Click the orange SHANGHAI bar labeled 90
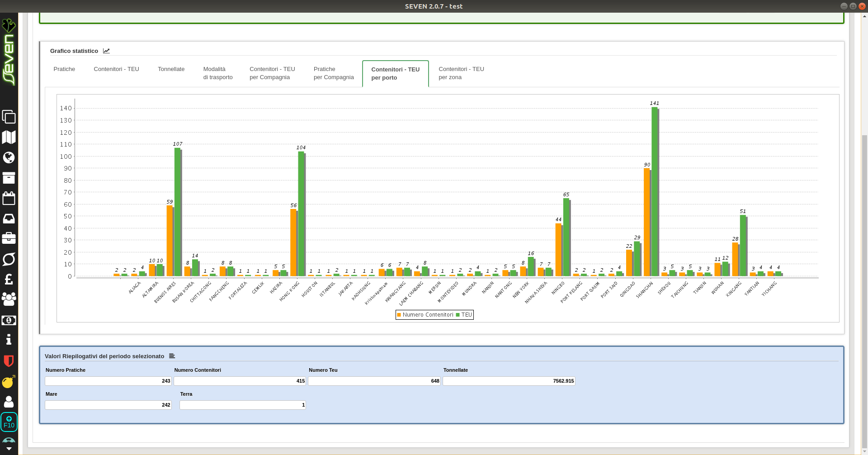Image resolution: width=868 pixels, height=455 pixels. tap(647, 222)
